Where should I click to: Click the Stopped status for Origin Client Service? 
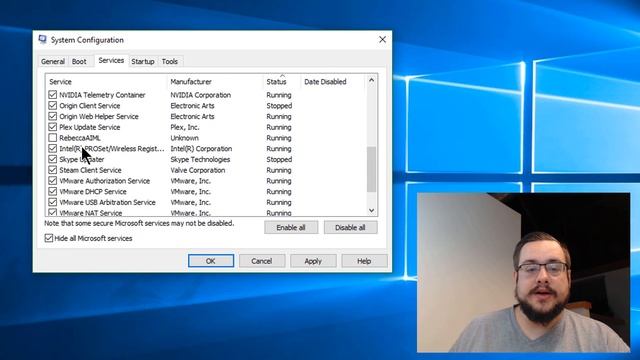[279, 106]
